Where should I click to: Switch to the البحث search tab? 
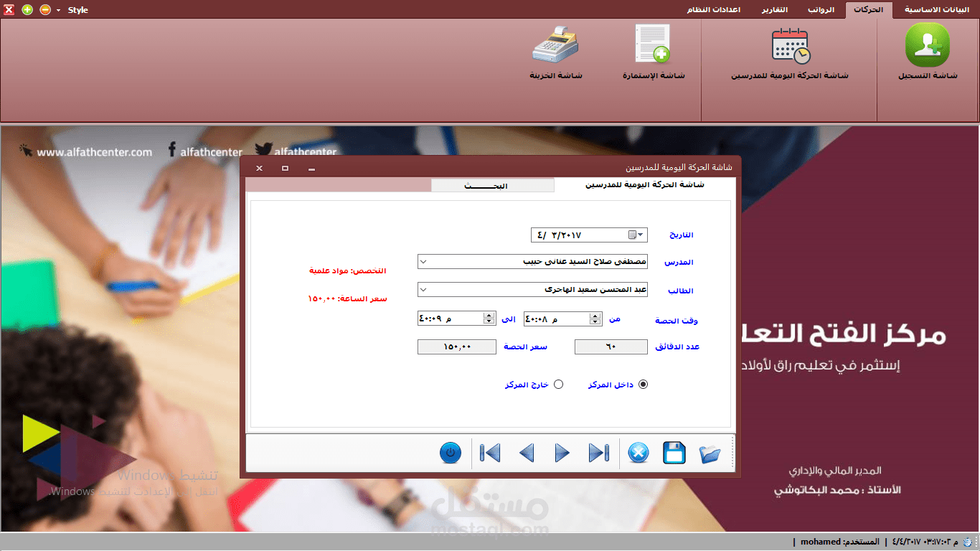pyautogui.click(x=492, y=184)
